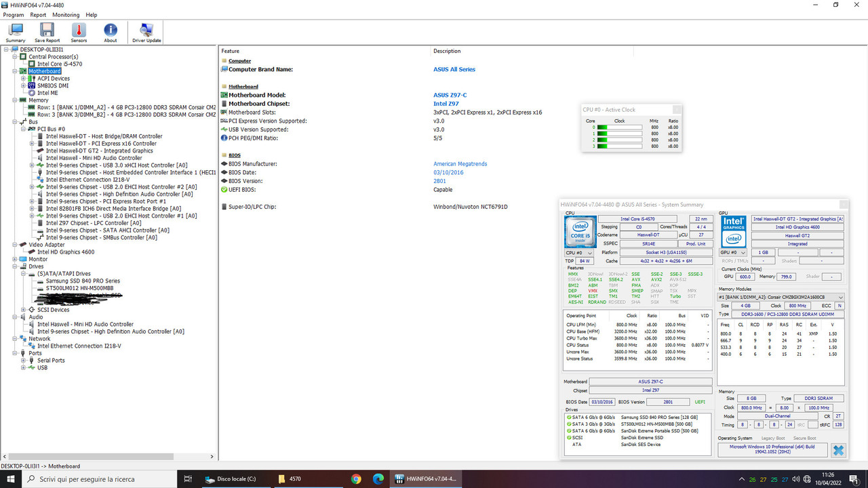
Task: Expand the Serial Ports node
Action: coord(23,361)
